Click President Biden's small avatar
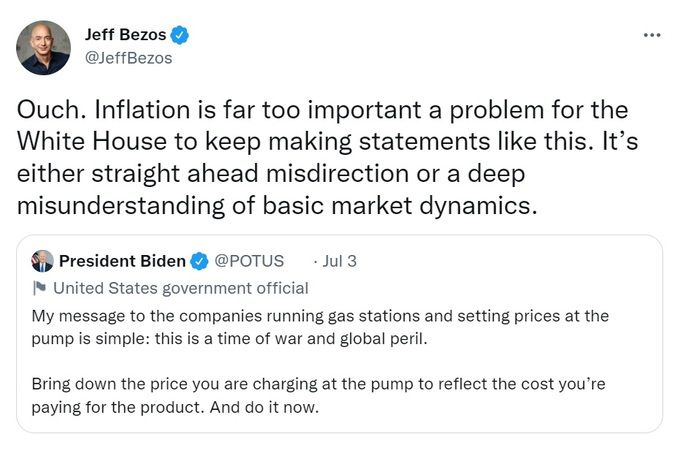This screenshot has width=680, height=453. pyautogui.click(x=42, y=261)
